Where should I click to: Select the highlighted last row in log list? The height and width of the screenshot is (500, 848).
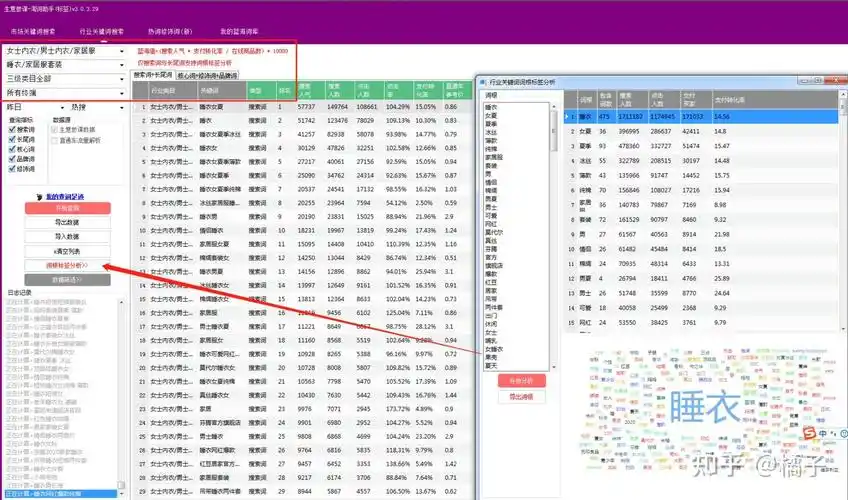coord(61,494)
